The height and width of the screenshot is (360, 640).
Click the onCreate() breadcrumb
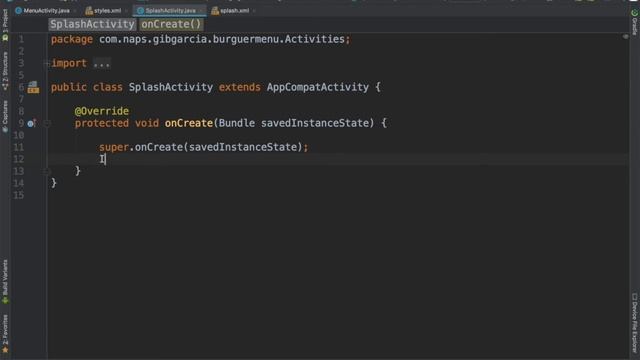click(171, 24)
